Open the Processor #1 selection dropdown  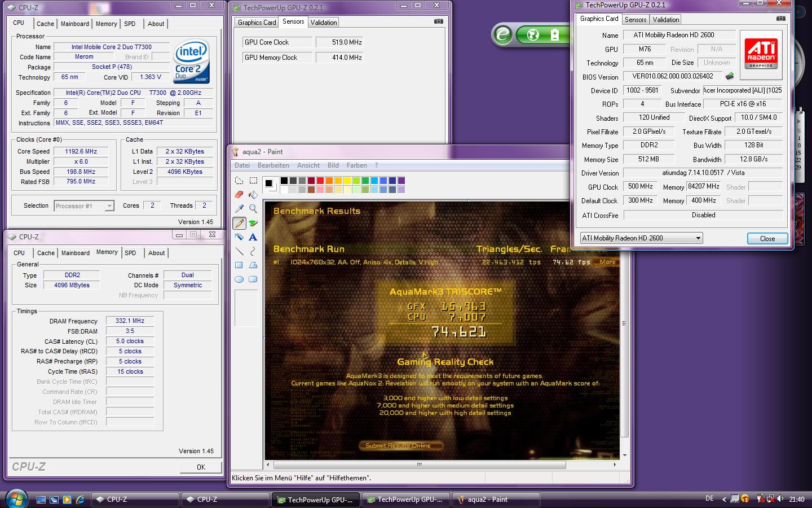point(84,206)
